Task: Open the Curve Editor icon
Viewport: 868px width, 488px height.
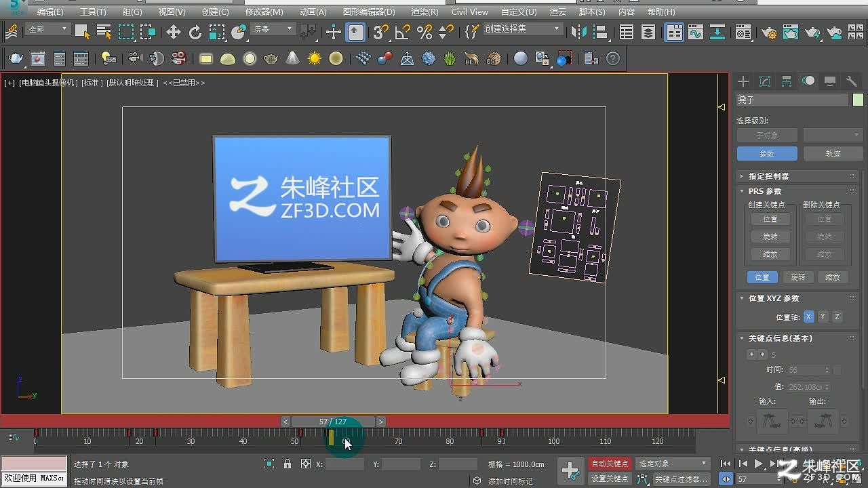Action: [x=695, y=32]
